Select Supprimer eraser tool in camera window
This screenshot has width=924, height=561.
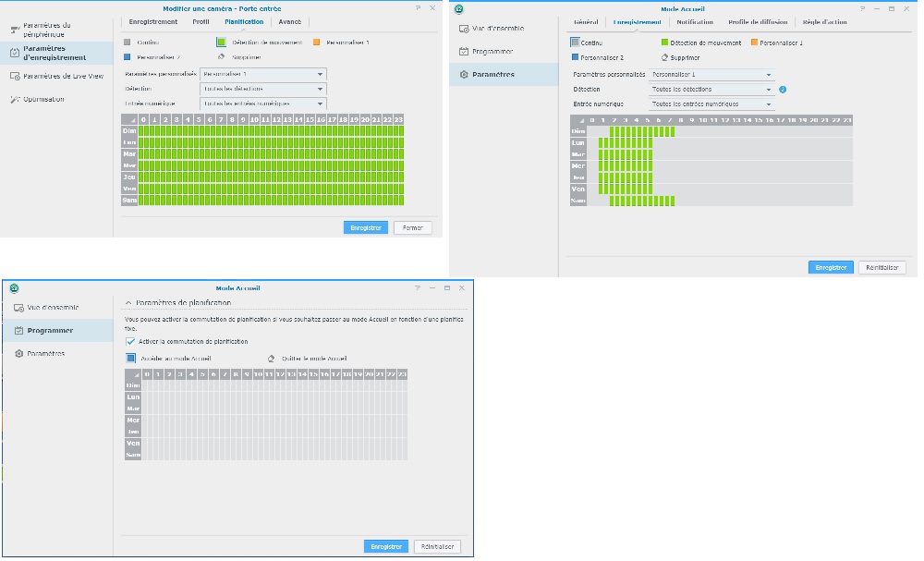(x=222, y=57)
